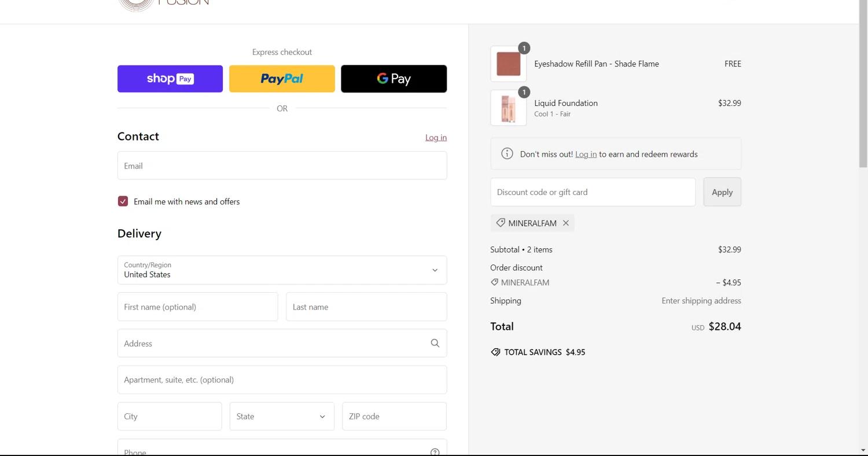Image resolution: width=868 pixels, height=456 pixels.
Task: Click the Eyeshadow Refill Pan thumbnail
Action: pyautogui.click(x=508, y=64)
